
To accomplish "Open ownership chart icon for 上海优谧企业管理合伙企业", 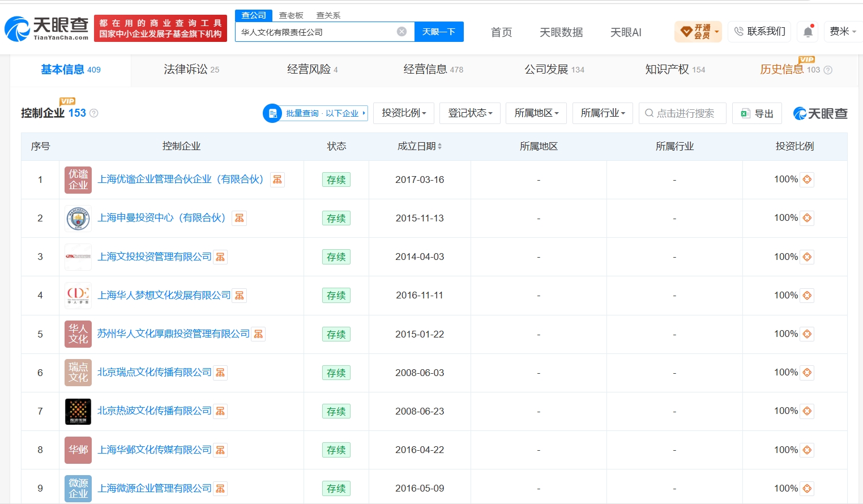I will (277, 180).
